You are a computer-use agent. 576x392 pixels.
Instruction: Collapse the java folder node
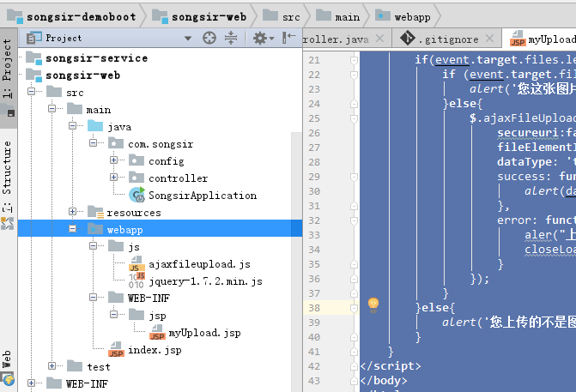pyautogui.click(x=72, y=125)
